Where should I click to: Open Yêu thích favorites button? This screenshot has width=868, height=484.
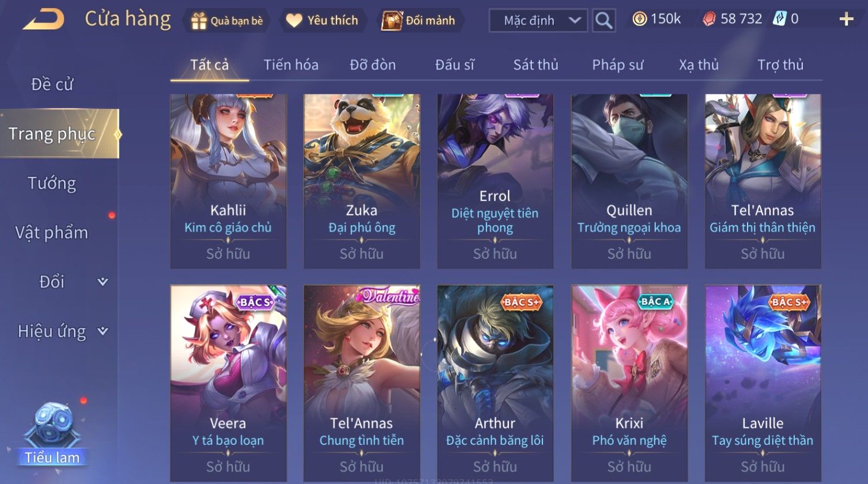pyautogui.click(x=322, y=21)
